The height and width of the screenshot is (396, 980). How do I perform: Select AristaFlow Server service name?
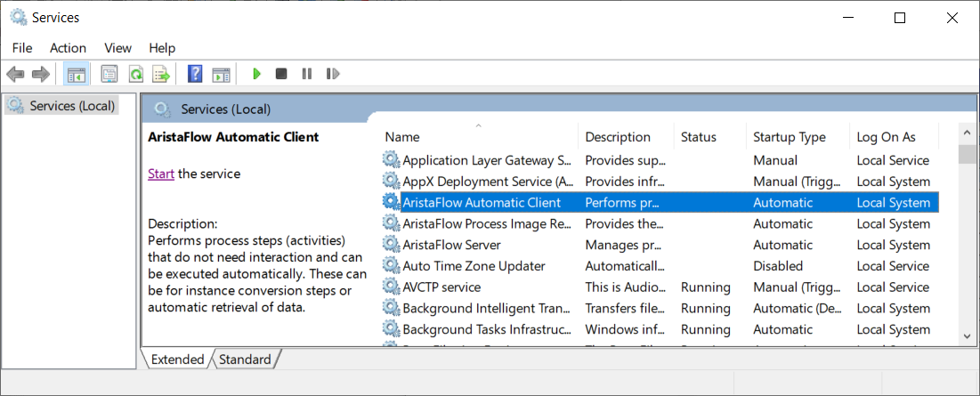452,246
